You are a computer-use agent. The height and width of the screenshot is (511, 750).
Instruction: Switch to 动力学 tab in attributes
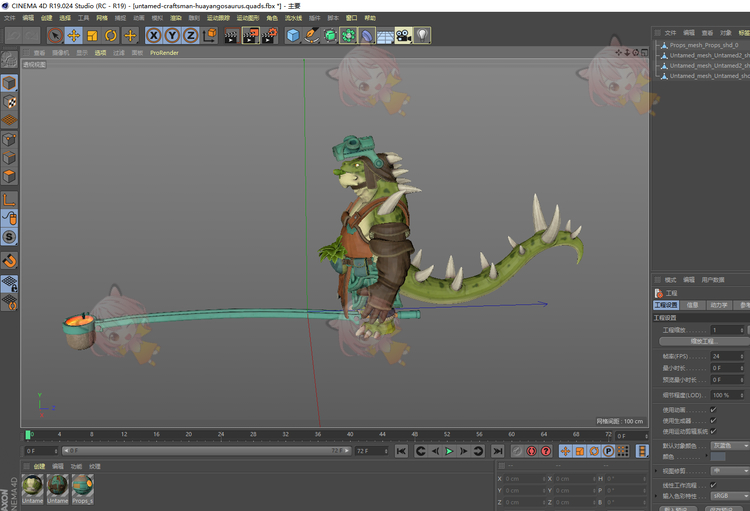(718, 305)
